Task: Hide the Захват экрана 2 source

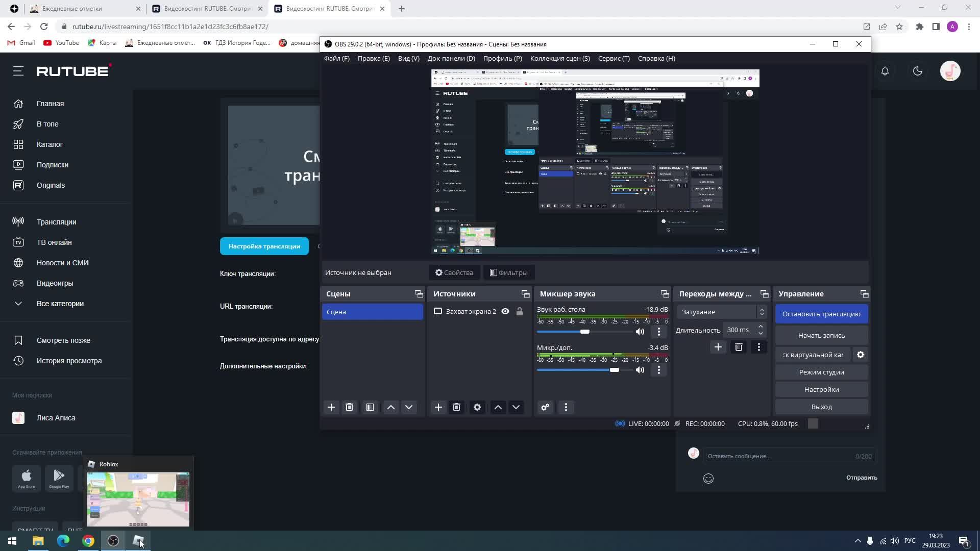Action: coord(505,312)
